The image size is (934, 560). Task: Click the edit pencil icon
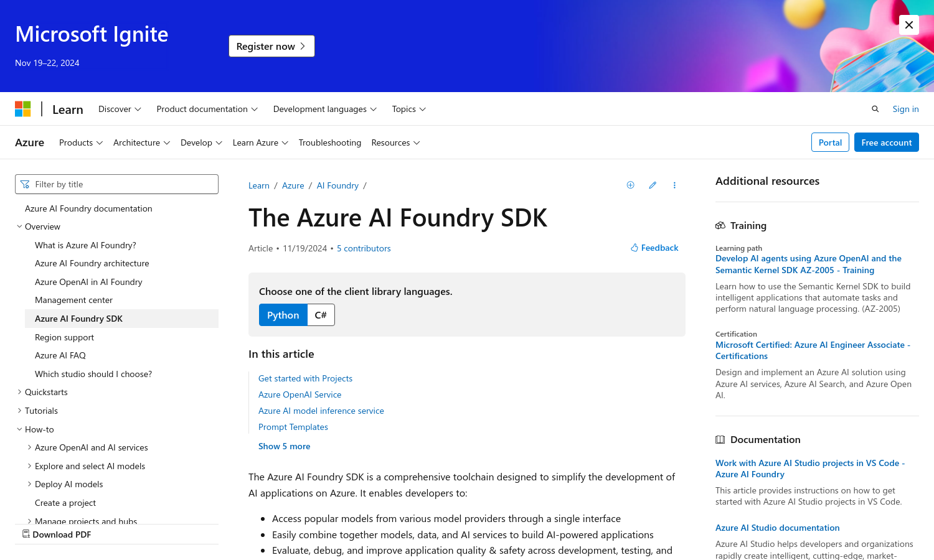coord(653,185)
